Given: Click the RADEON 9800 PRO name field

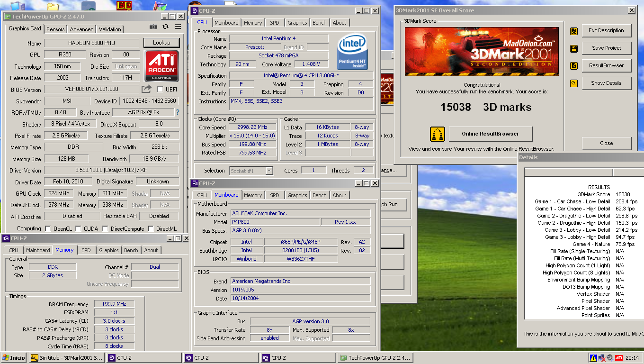Looking at the screenshot, I should point(92,43).
